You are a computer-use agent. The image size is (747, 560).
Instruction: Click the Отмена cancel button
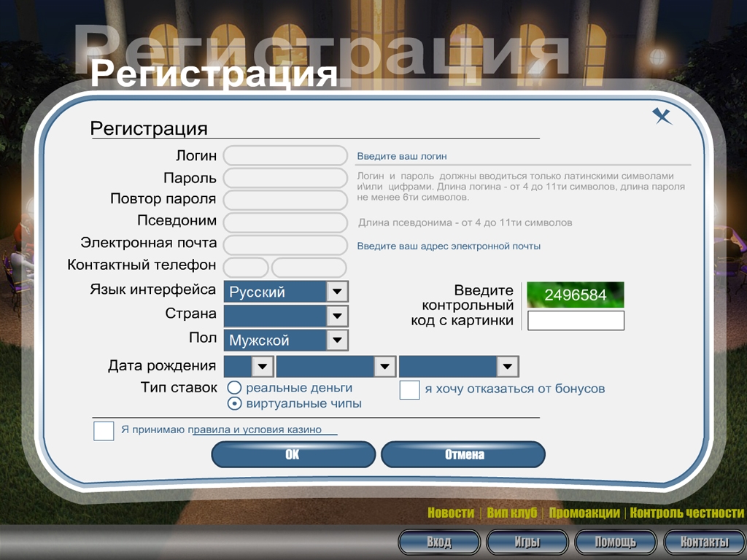(x=463, y=454)
